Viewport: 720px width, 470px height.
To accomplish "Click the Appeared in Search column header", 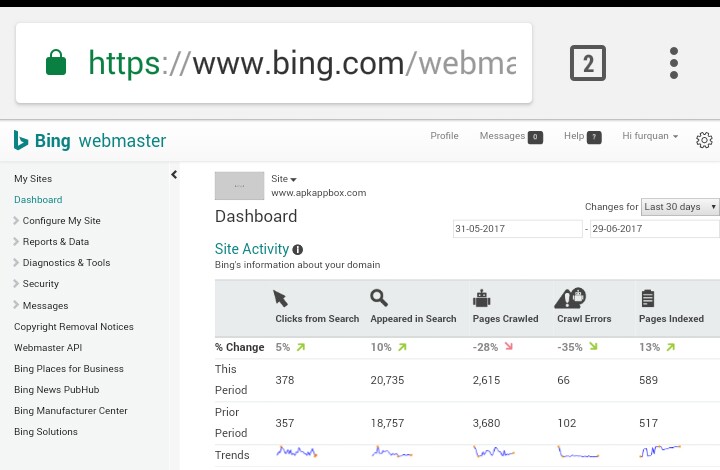I will tap(413, 319).
